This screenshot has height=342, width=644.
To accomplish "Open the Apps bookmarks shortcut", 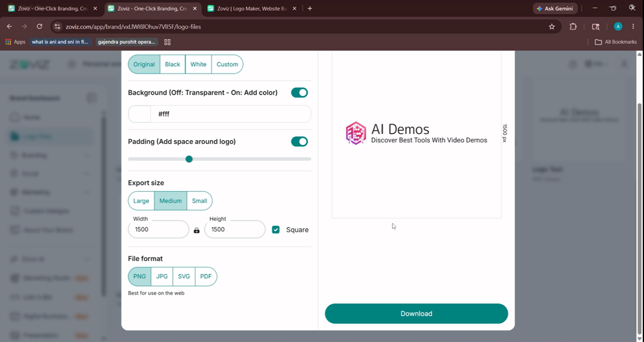I will tap(15, 42).
